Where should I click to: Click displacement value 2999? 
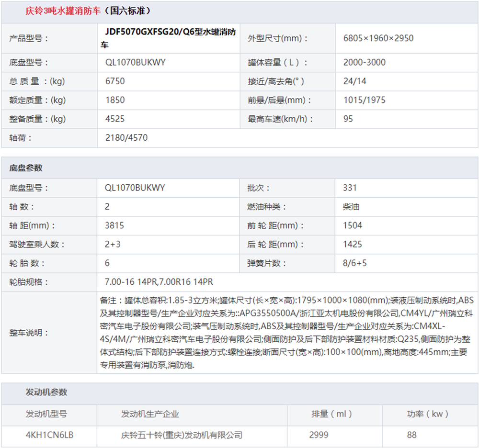coord(319,435)
